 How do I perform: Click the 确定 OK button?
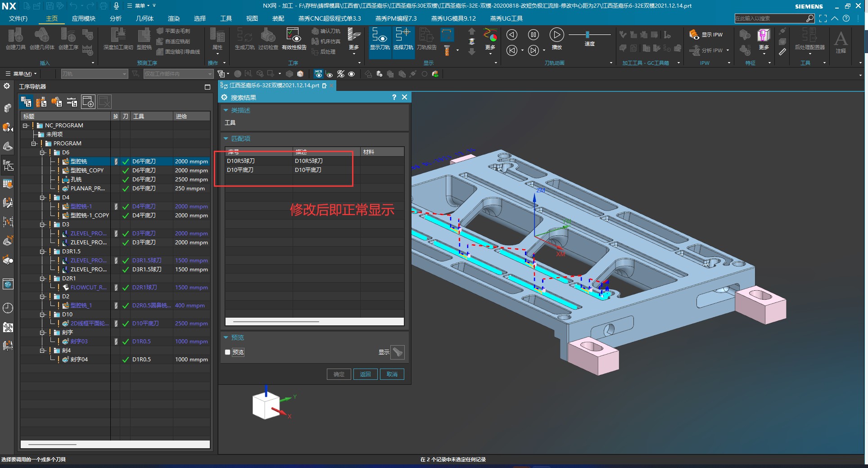339,374
